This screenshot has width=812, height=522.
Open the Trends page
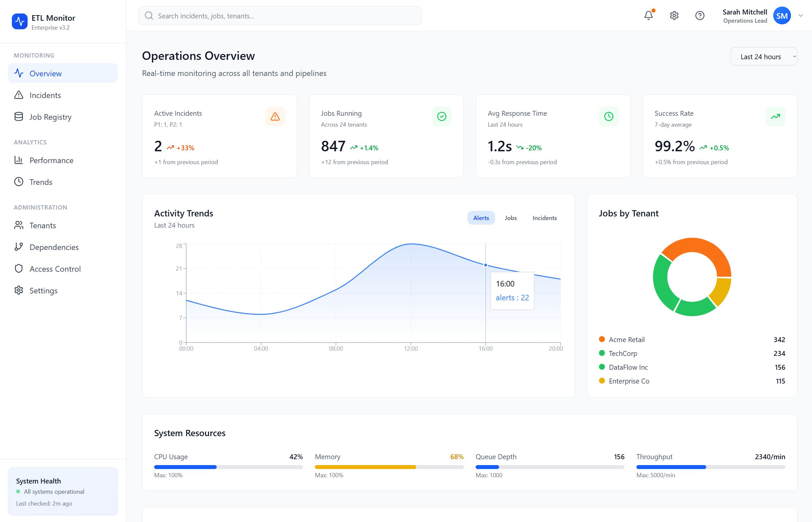(x=63, y=182)
